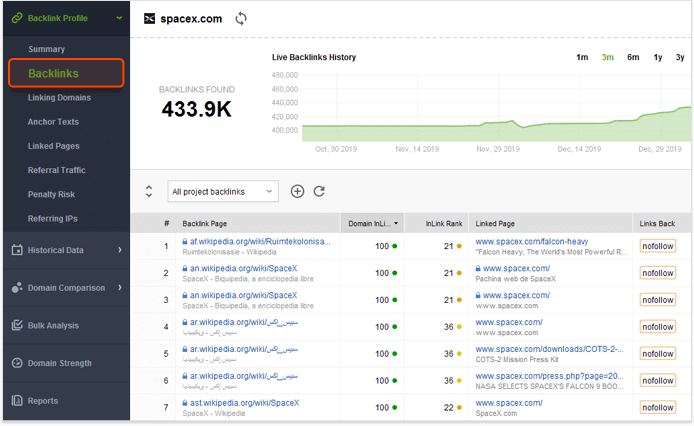Open the COTS-2 downloads linked page
This screenshot has width=694, height=426.
[549, 349]
